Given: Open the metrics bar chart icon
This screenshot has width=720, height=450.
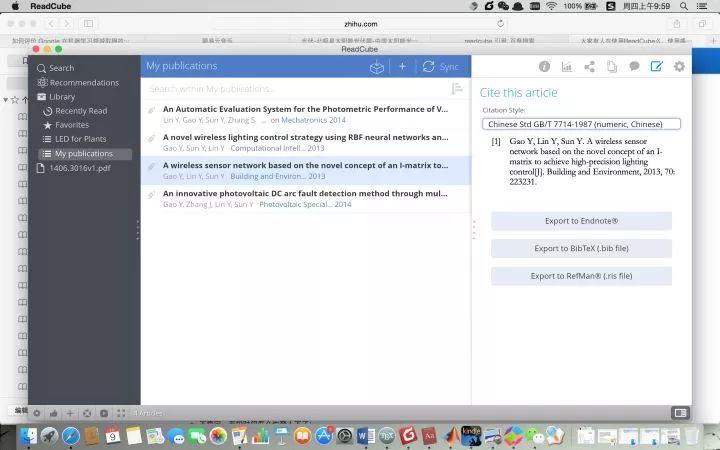Looking at the screenshot, I should [x=567, y=67].
